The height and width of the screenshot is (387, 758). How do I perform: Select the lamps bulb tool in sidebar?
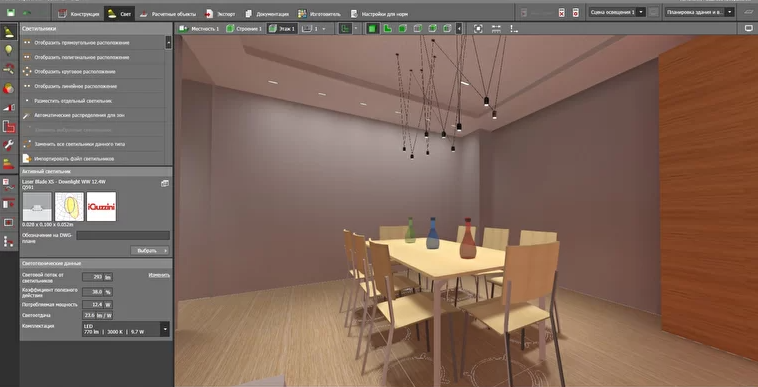[9, 50]
